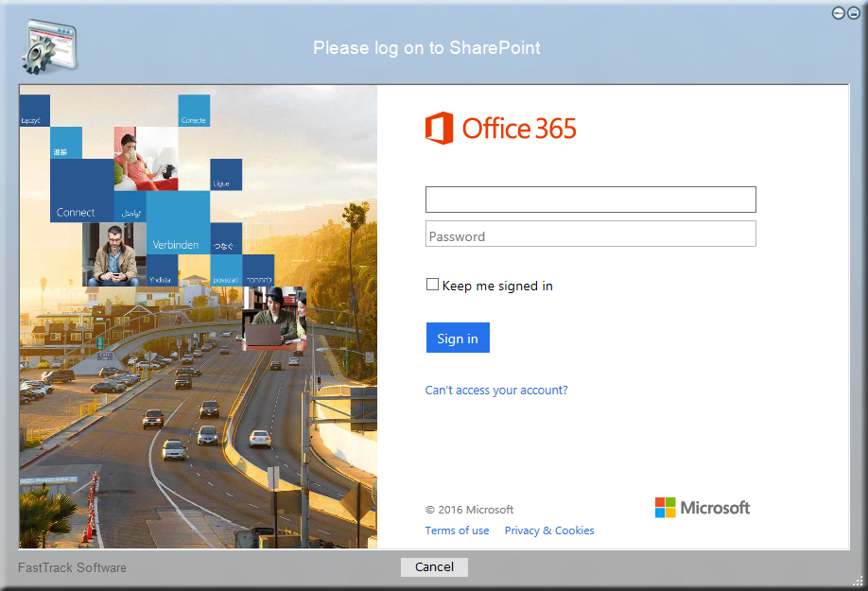Focus the empty username field above Password
The height and width of the screenshot is (591, 868).
tap(591, 200)
